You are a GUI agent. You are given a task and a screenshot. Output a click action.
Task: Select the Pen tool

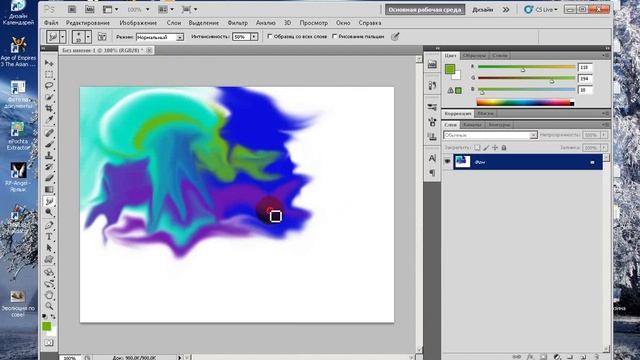[49, 225]
